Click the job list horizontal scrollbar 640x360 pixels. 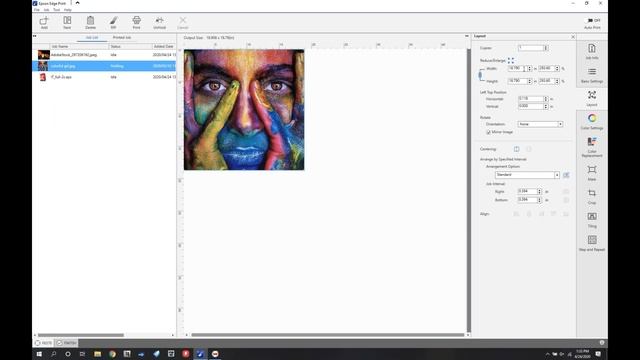(81, 335)
